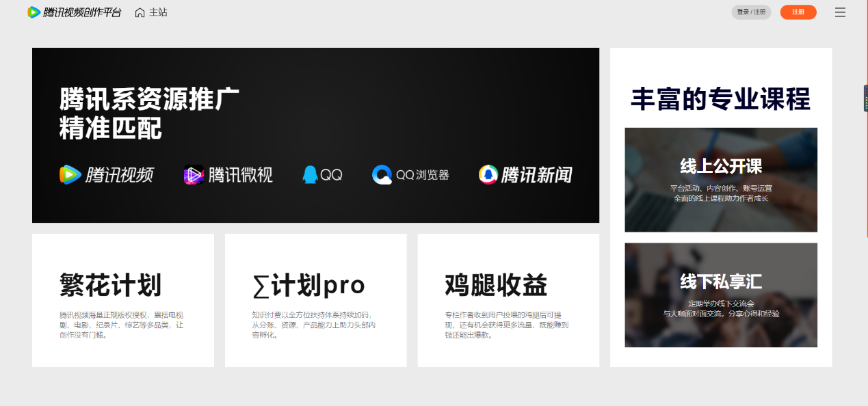Open the hamburger menu icon
The height and width of the screenshot is (406, 868).
point(840,12)
